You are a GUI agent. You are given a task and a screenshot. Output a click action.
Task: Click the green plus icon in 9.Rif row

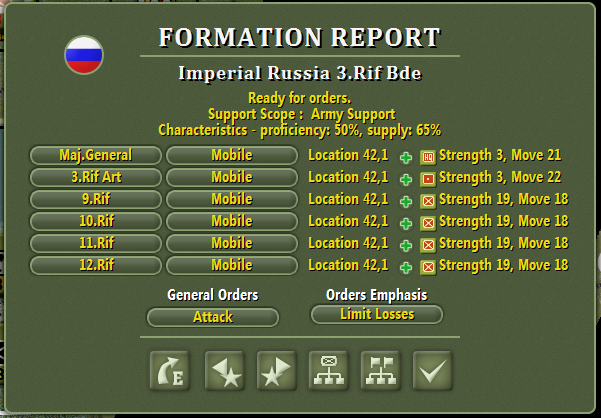pyautogui.click(x=406, y=202)
